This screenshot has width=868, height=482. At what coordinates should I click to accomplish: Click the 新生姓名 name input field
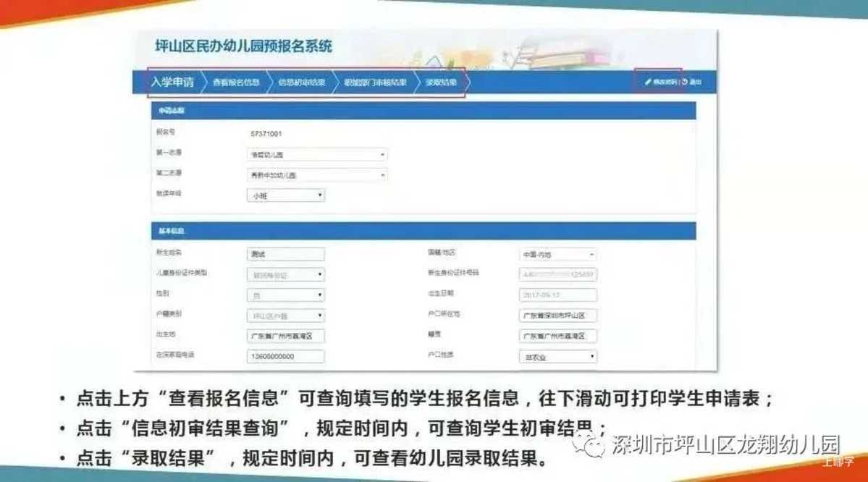(286, 255)
